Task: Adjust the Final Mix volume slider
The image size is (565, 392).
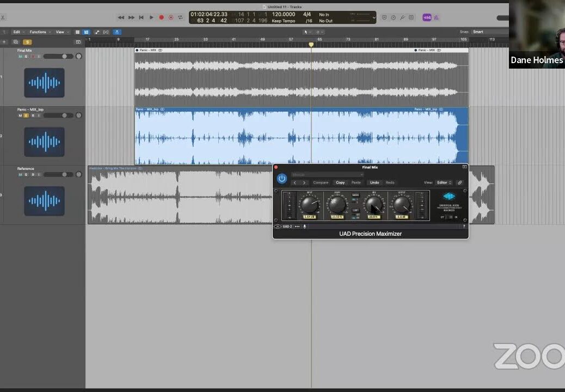Action: [x=58, y=56]
